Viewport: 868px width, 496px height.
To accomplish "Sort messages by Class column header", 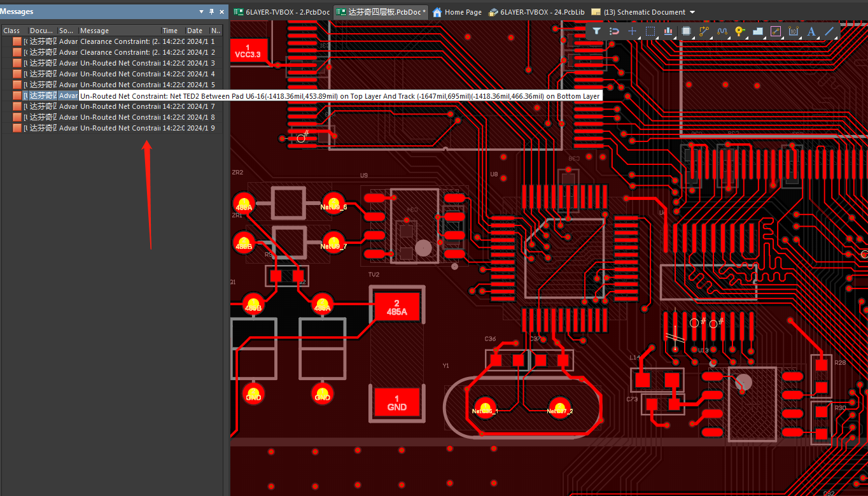I will [14, 31].
